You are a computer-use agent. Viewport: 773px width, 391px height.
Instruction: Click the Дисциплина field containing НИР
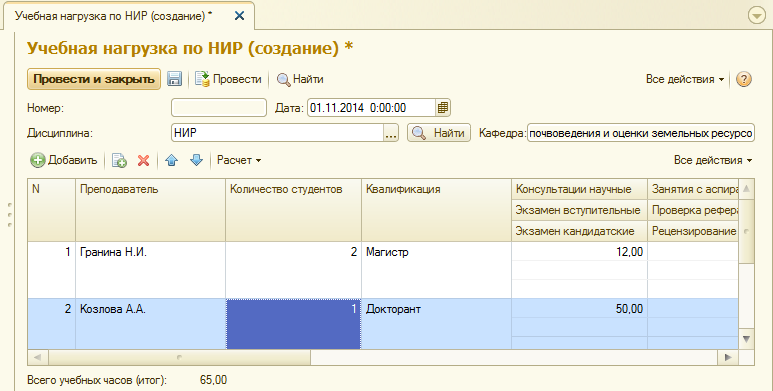pyautogui.click(x=278, y=133)
